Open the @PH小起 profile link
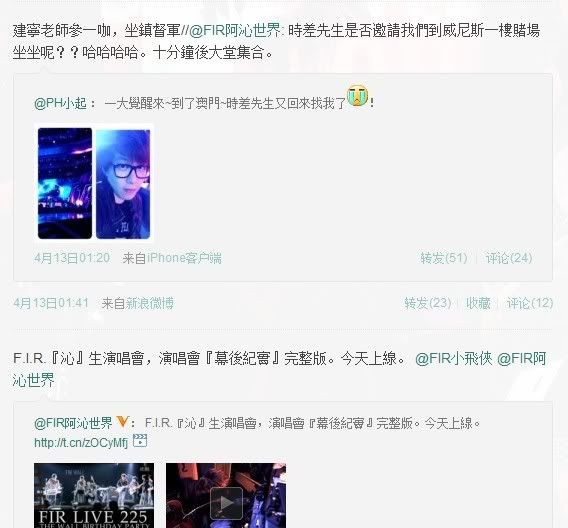This screenshot has height=528, width=568. tap(60, 104)
